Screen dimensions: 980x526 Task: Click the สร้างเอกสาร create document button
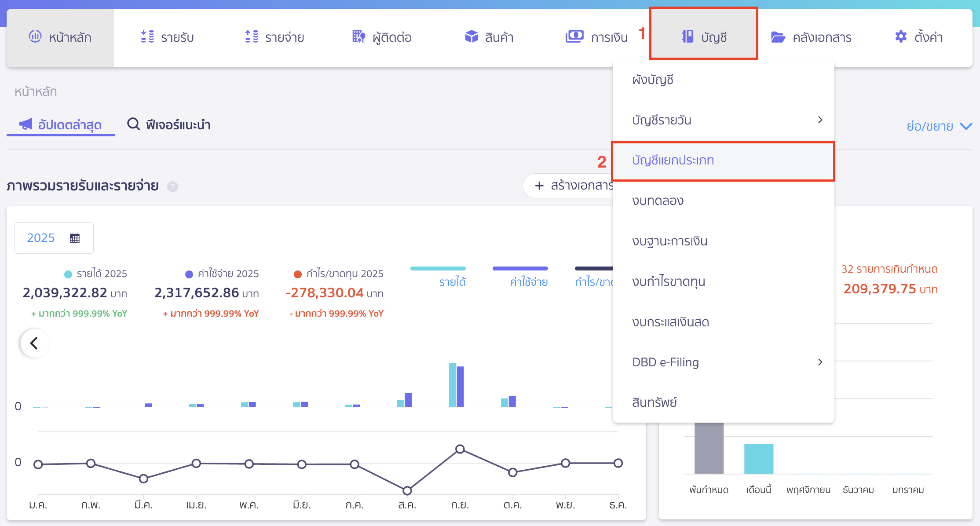[x=572, y=186]
